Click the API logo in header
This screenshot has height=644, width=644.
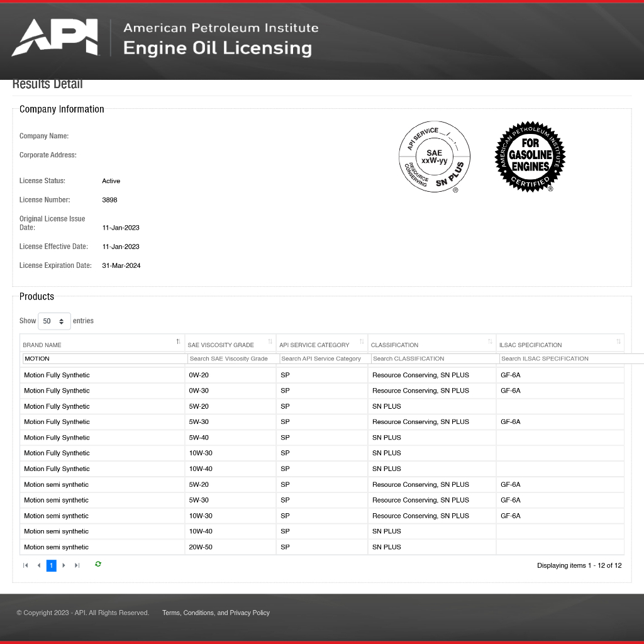point(55,38)
